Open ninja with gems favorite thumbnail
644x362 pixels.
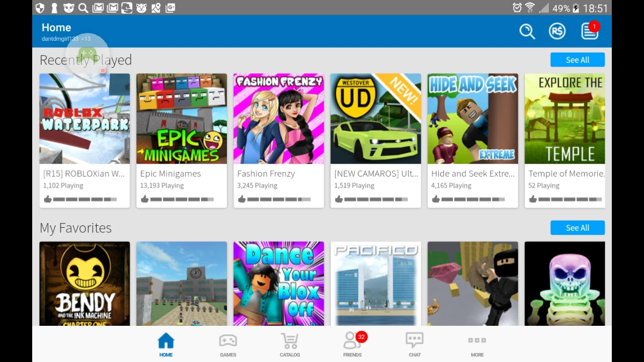coord(473,284)
